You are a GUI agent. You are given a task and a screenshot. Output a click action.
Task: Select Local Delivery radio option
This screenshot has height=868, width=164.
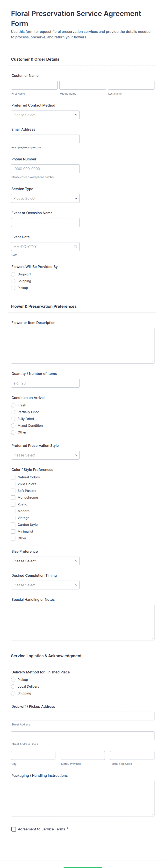coord(13,686)
